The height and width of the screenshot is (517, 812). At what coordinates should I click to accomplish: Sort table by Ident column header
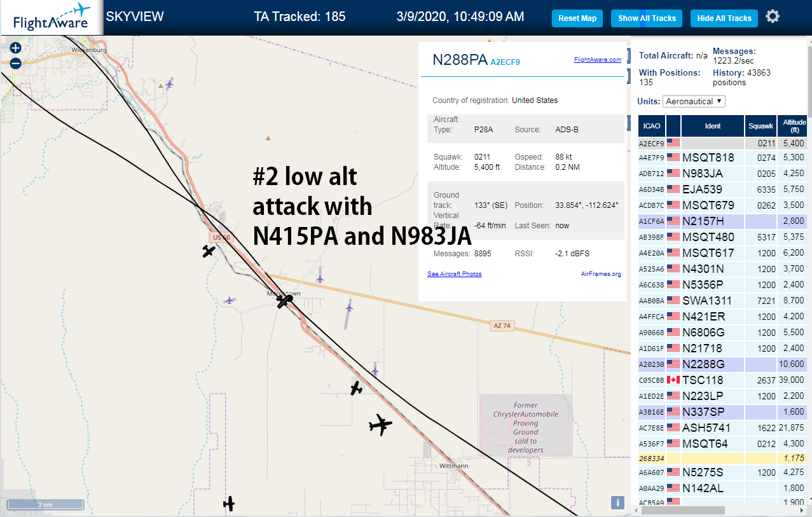(713, 126)
